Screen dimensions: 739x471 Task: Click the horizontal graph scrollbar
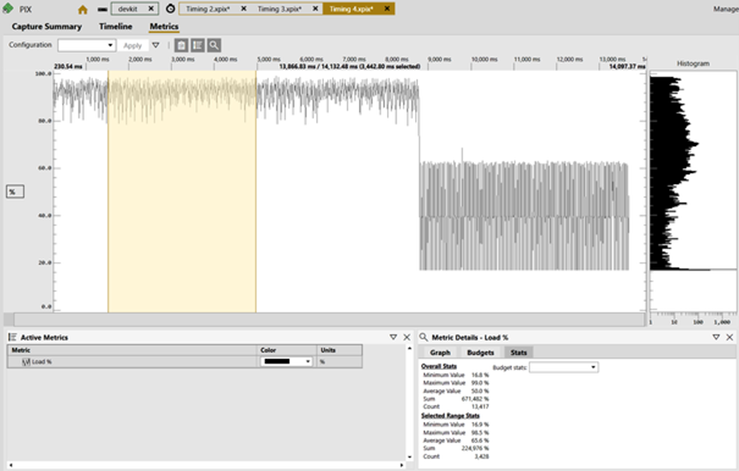point(328,319)
